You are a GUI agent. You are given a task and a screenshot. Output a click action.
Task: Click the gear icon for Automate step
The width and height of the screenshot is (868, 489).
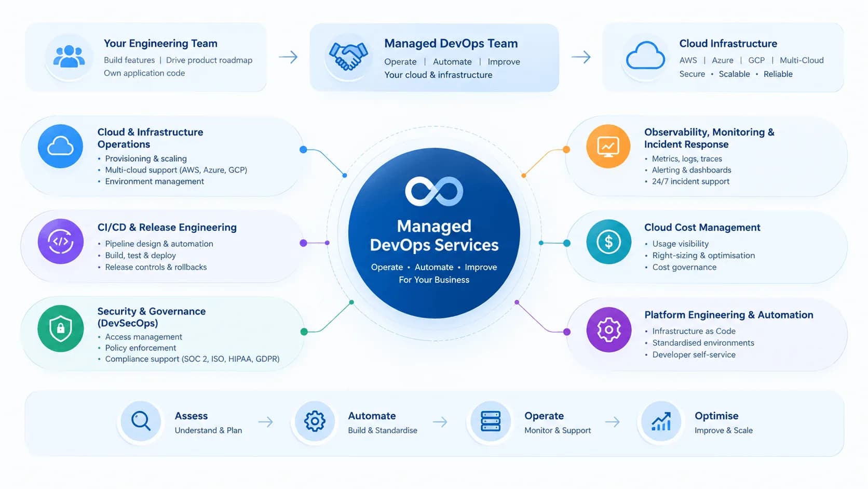tap(315, 421)
